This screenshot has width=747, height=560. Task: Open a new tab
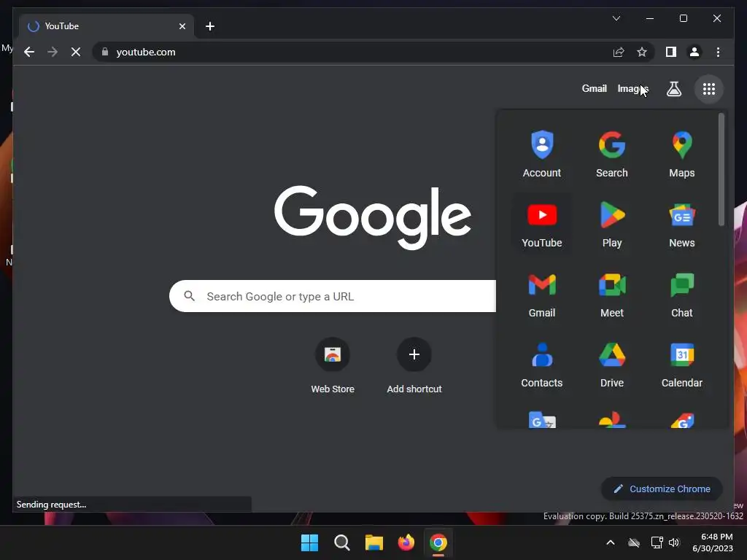tap(210, 26)
